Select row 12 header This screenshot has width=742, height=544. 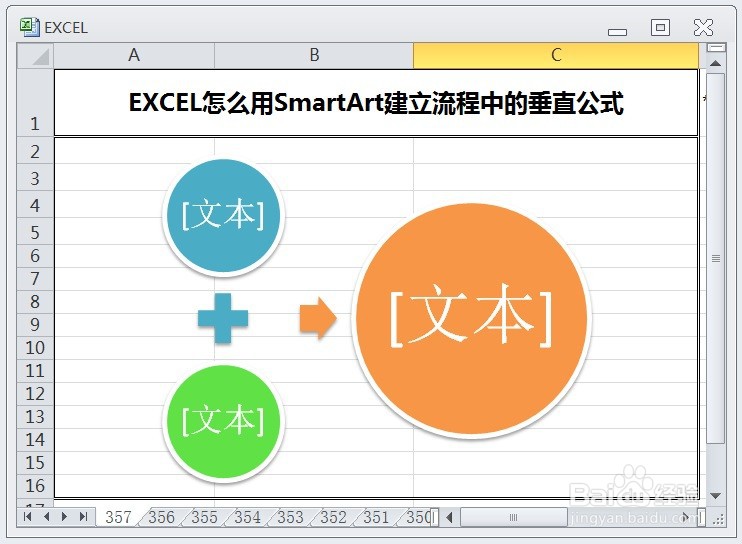tap(35, 394)
